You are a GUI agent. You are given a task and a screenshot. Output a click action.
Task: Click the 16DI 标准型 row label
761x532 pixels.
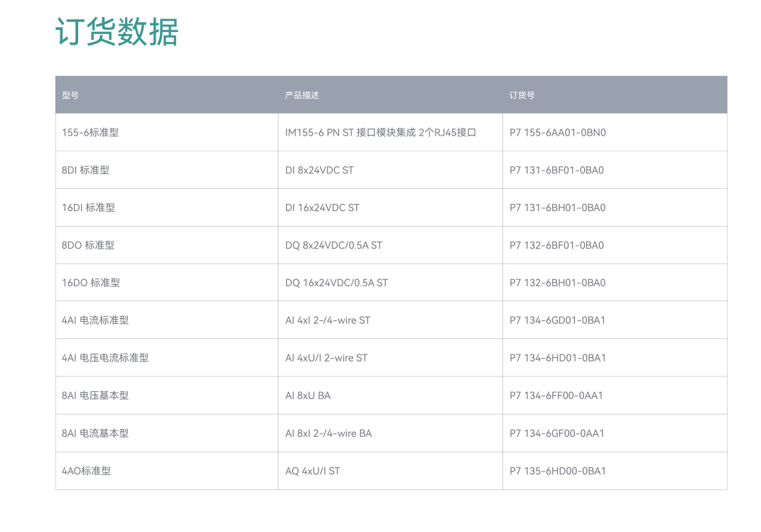coord(88,207)
